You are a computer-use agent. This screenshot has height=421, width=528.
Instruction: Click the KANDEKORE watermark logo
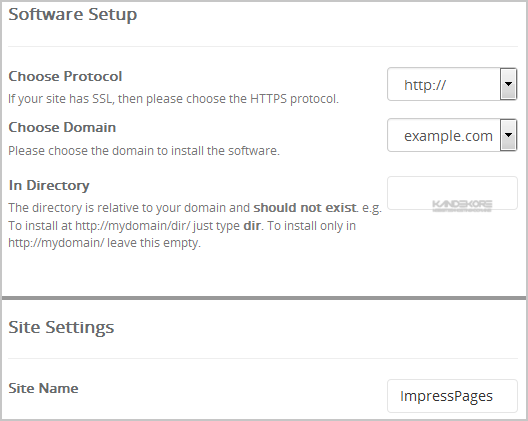pyautogui.click(x=462, y=205)
